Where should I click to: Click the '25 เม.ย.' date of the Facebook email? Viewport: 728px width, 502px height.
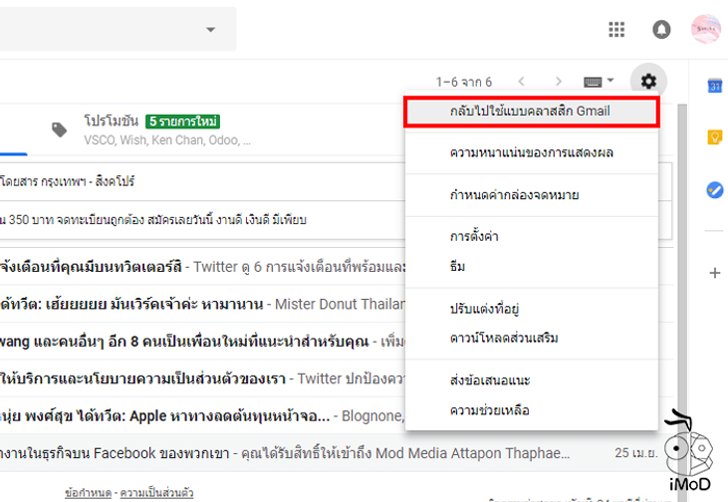[636, 453]
